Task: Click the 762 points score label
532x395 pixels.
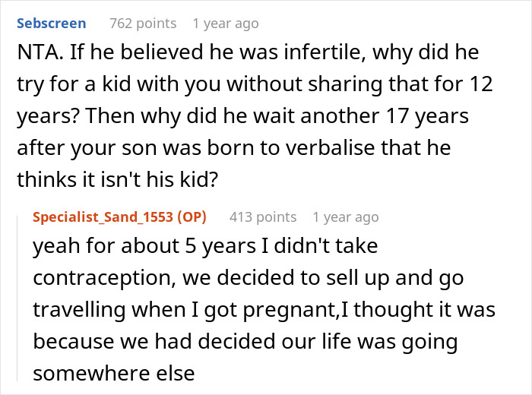Action: pyautogui.click(x=143, y=23)
